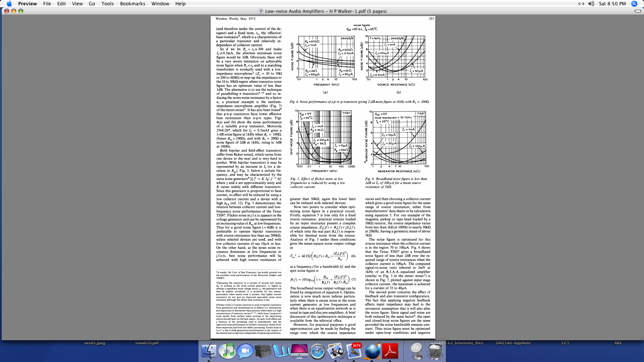Click the volume icon in menu bar
This screenshot has height=362, width=644.
click(591, 4)
